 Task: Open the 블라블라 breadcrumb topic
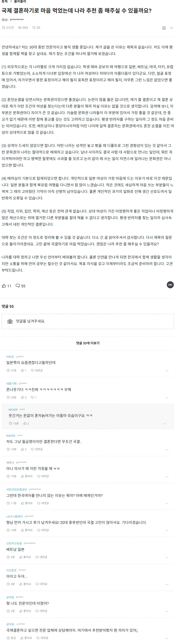click(20, 2)
